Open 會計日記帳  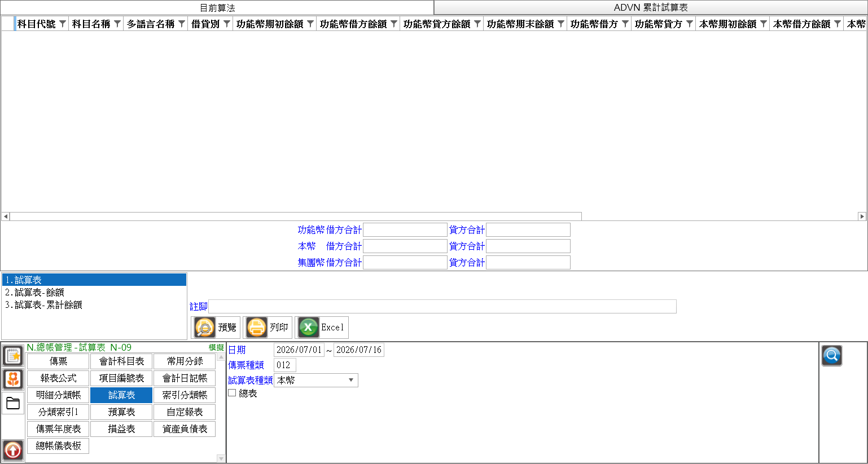(185, 378)
